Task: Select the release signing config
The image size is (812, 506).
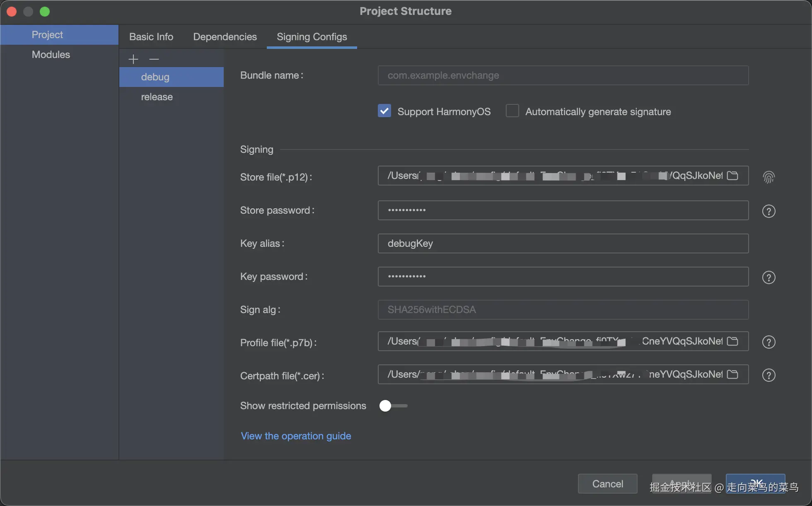Action: (x=157, y=97)
